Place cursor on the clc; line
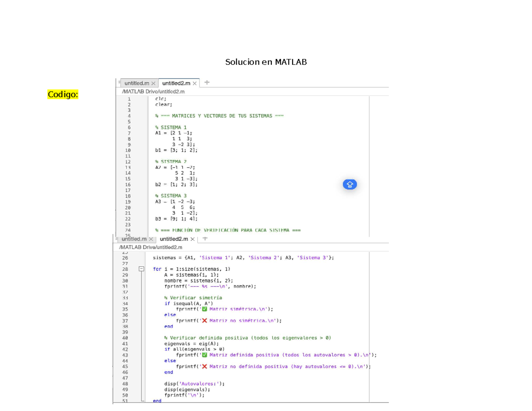Screen dimensions: 532x411 (160, 99)
